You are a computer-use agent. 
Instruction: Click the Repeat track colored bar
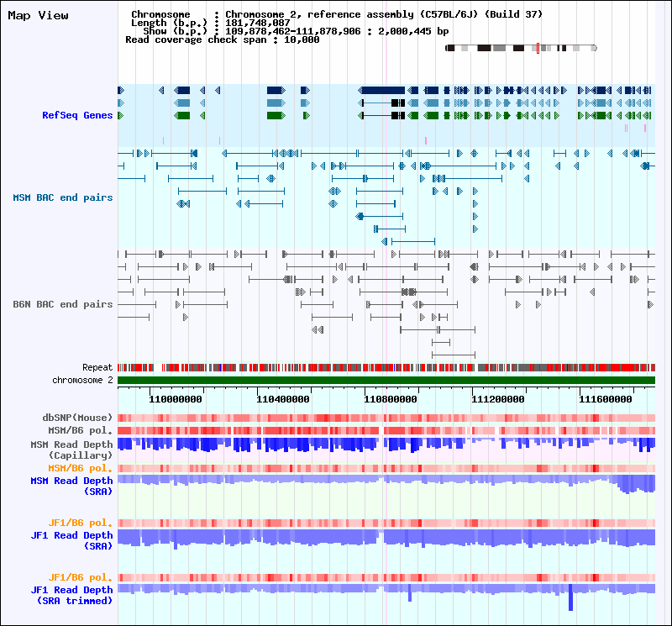point(386,367)
